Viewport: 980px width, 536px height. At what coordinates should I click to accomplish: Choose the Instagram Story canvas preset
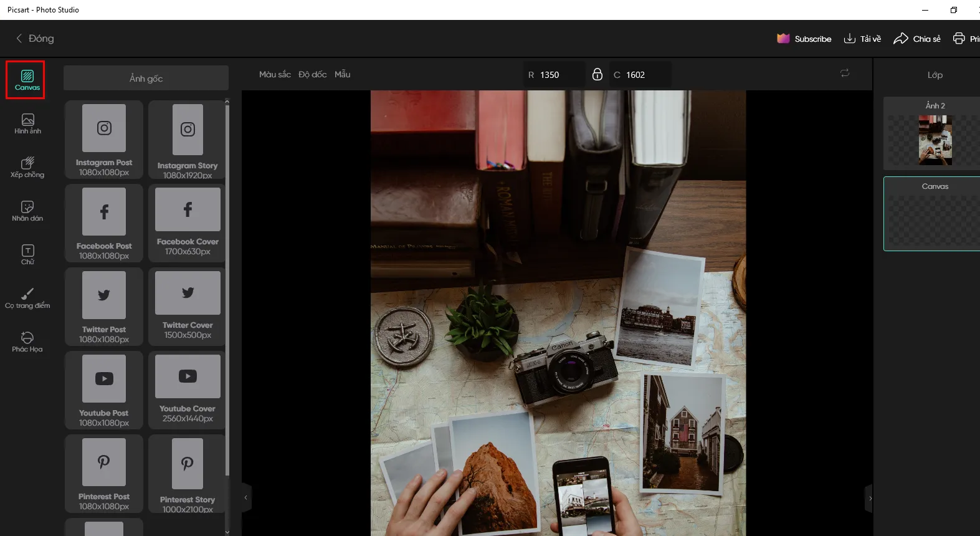188,140
